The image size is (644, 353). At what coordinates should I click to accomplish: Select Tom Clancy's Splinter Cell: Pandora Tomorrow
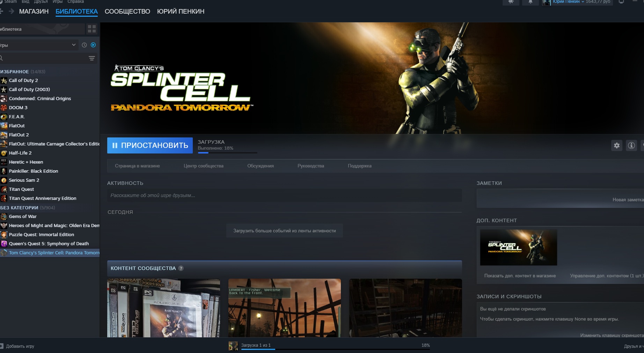[x=50, y=253]
